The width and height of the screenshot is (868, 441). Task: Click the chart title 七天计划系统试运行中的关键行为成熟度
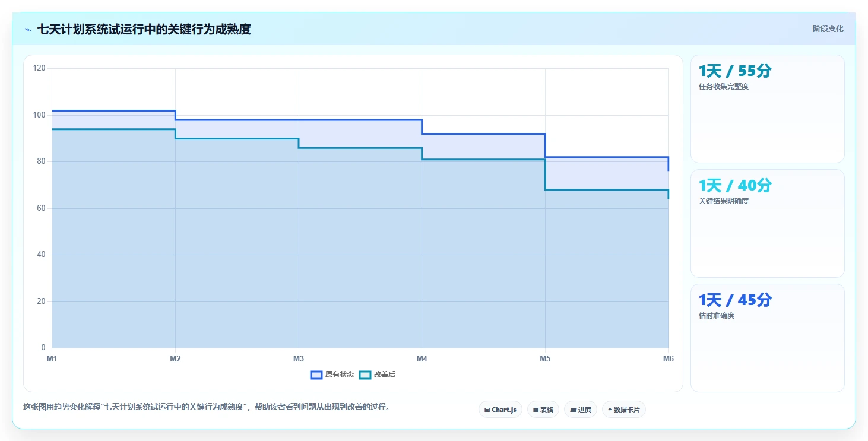144,29
